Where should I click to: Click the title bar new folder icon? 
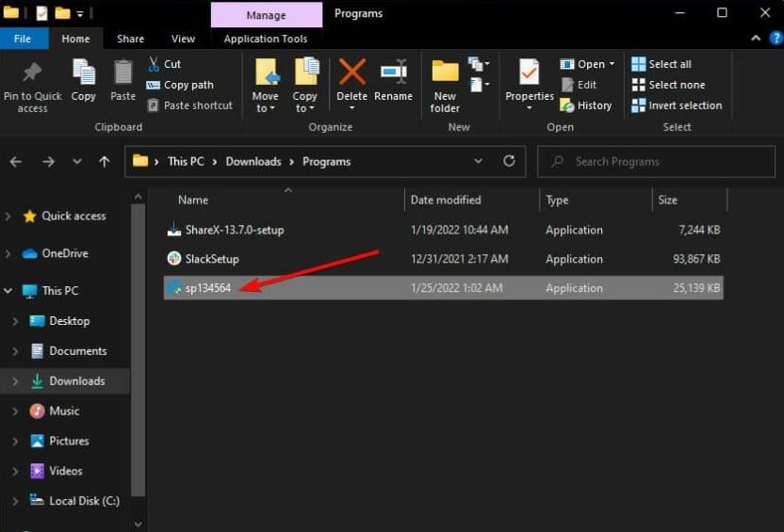click(x=62, y=12)
